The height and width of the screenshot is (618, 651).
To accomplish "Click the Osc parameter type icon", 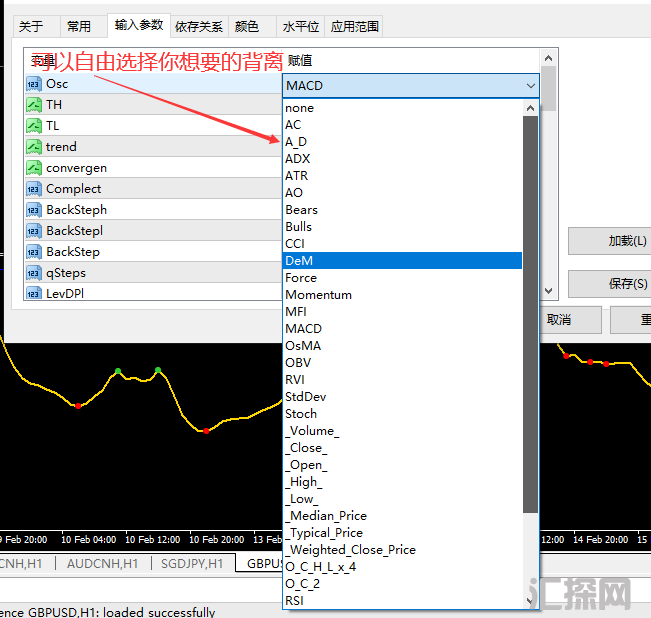I will click(x=34, y=84).
